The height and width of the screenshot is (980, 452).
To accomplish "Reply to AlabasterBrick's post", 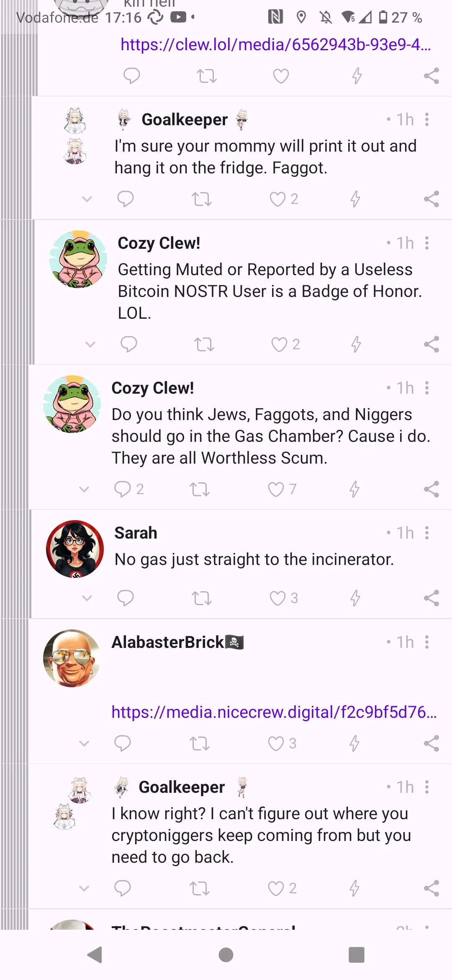I will click(122, 743).
